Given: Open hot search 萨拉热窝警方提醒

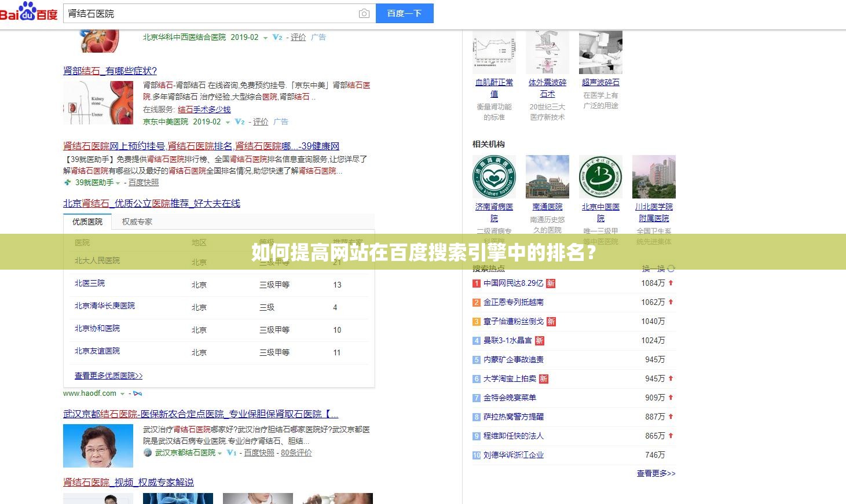Looking at the screenshot, I should tap(514, 417).
